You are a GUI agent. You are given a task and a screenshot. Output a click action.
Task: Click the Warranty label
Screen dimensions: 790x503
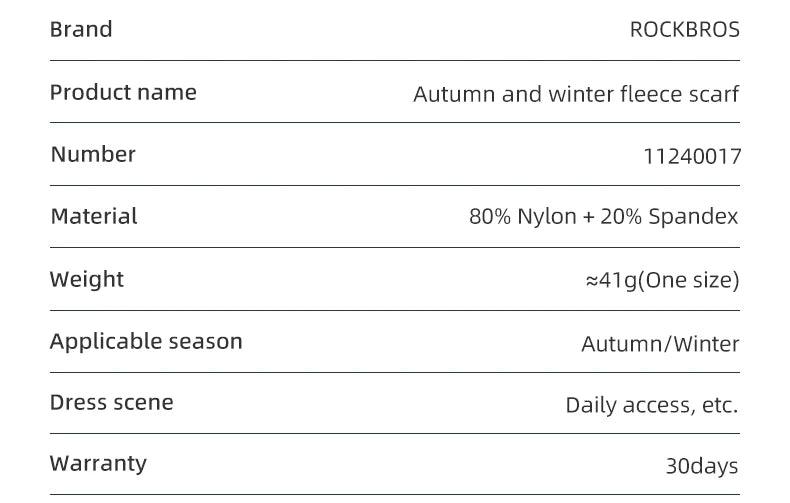point(98,464)
